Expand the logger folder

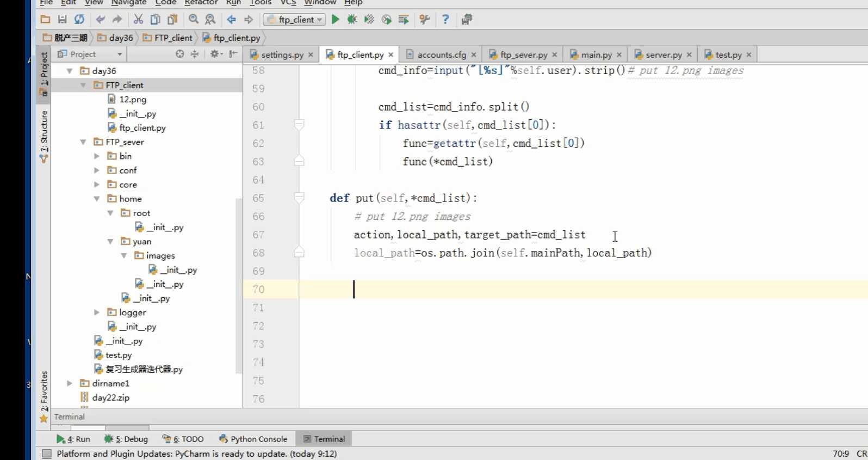pos(97,312)
